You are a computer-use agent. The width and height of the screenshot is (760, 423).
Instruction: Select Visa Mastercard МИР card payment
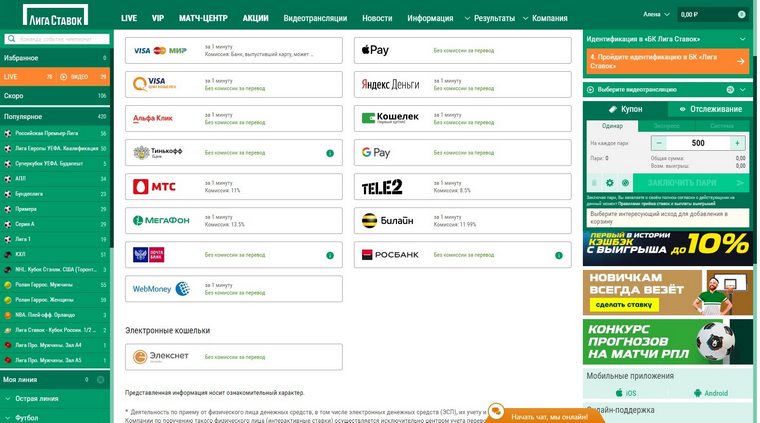pos(234,50)
